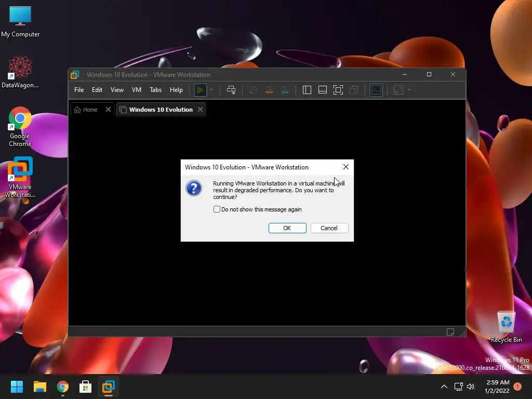
Task: Click the blue question mark dialog icon
Action: tap(194, 188)
